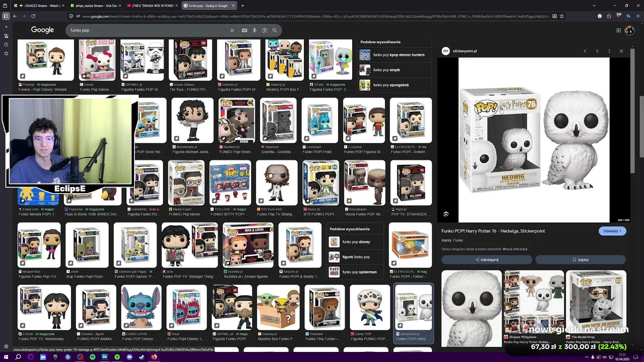Viewport: 644px width, 362px height.
Task: Bookmark this page with the star icon
Action: pos(562,16)
